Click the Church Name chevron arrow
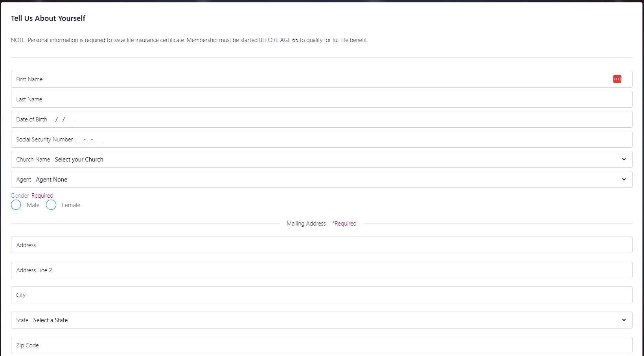 click(x=624, y=160)
